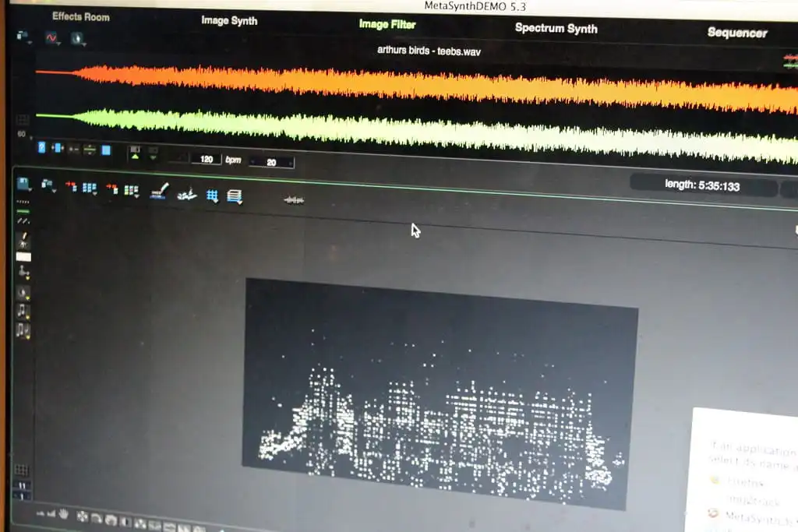Screen dimensions: 798x532
Task: Click the blue question mark icon
Action: 42,147
